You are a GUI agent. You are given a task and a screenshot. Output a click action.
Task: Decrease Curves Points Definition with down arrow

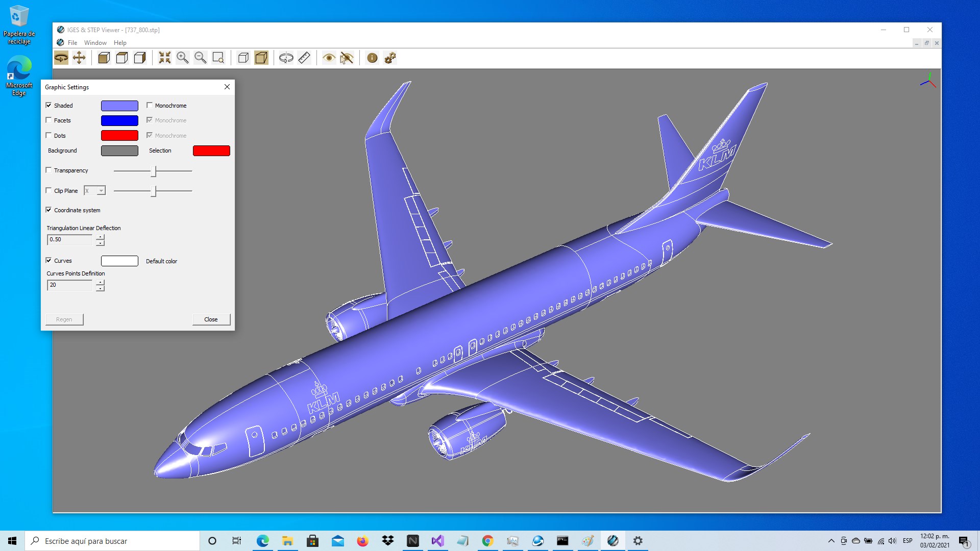[x=101, y=288]
